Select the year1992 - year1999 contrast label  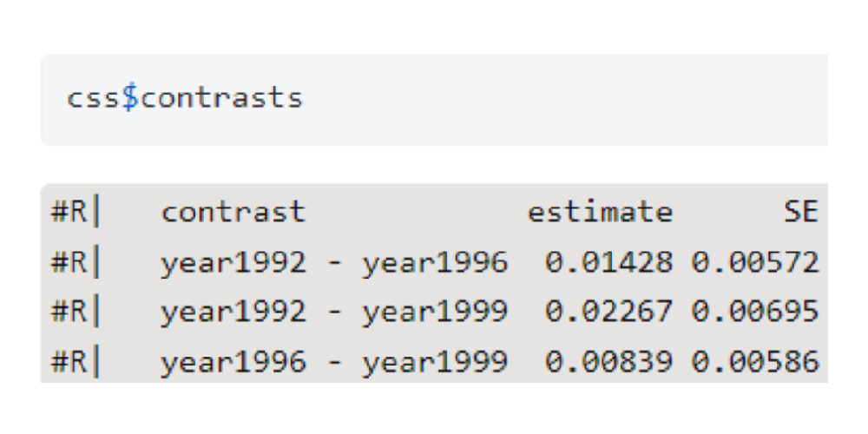click(x=333, y=312)
